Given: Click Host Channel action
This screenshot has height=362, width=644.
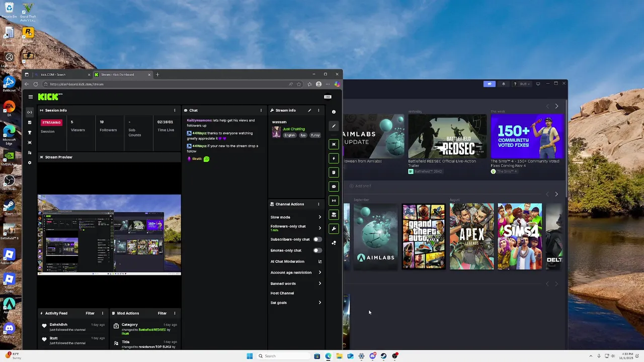Looking at the screenshot, I should point(282,293).
